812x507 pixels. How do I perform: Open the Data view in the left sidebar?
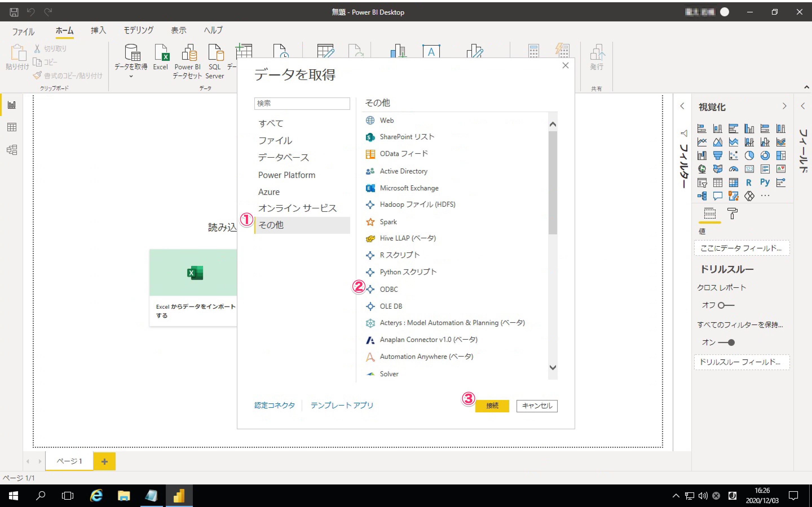12,127
